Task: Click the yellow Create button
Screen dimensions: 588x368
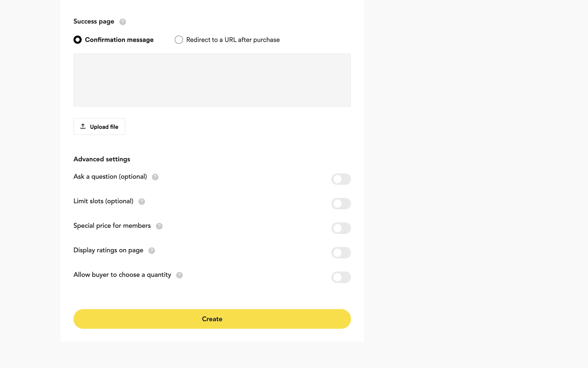Action: click(212, 319)
